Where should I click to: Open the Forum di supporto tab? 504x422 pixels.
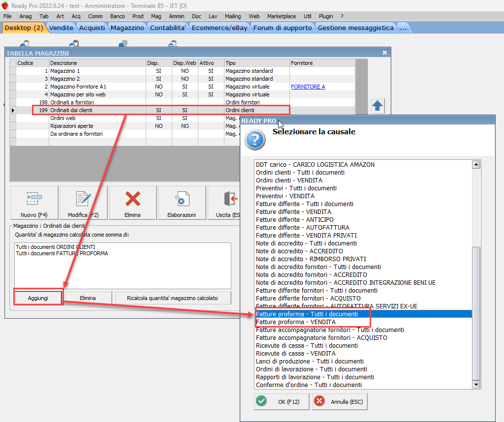(283, 28)
